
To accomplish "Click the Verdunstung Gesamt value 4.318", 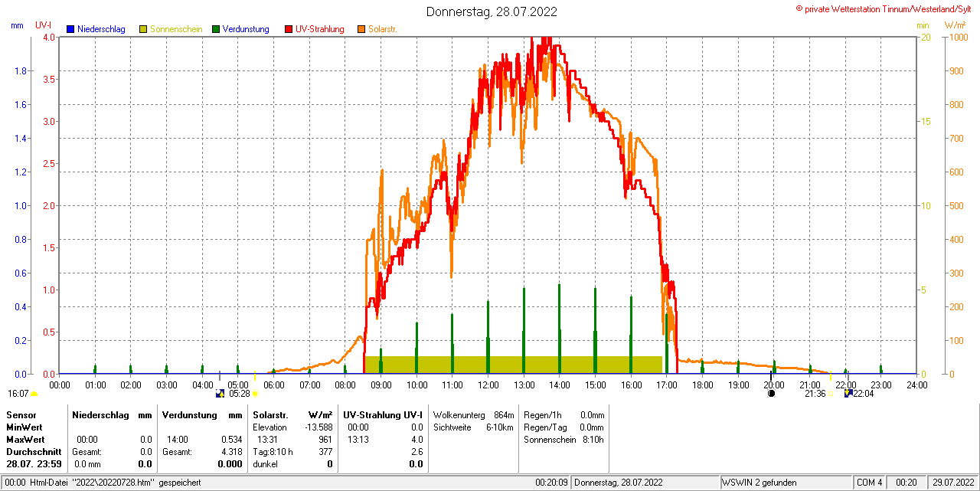I will 231,451.
